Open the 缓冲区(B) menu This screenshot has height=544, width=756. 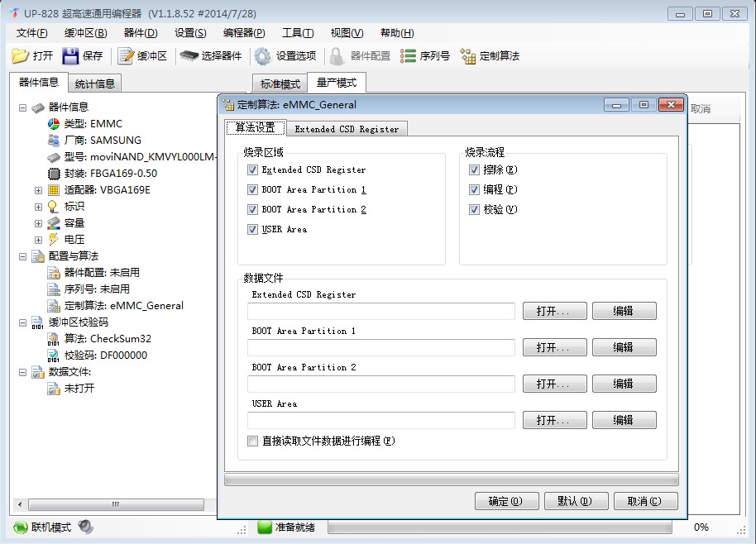click(x=86, y=33)
